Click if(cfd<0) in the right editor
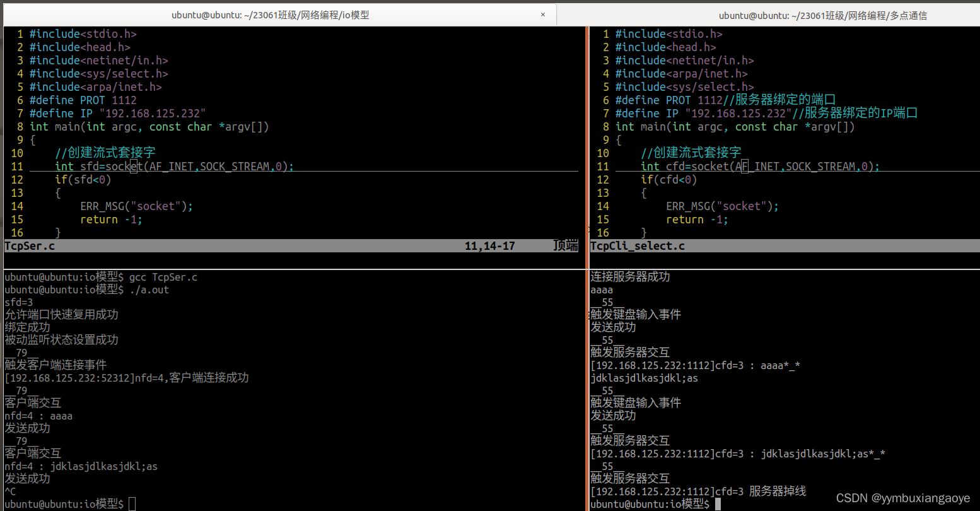 click(668, 180)
